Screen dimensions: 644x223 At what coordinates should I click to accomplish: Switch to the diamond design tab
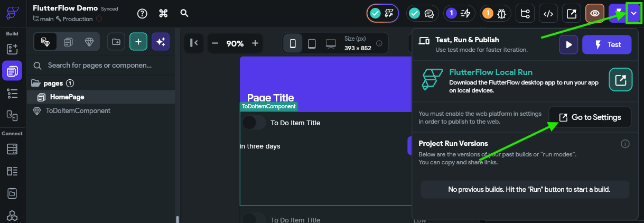click(x=88, y=42)
